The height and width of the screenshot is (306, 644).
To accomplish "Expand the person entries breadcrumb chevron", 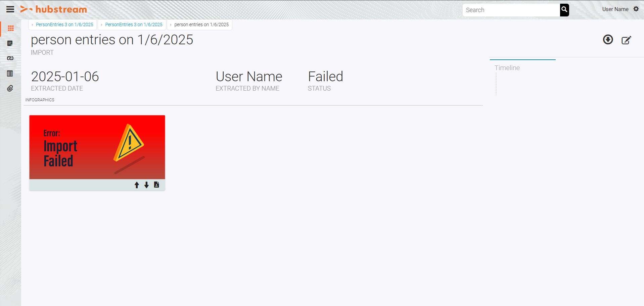I will (x=171, y=24).
